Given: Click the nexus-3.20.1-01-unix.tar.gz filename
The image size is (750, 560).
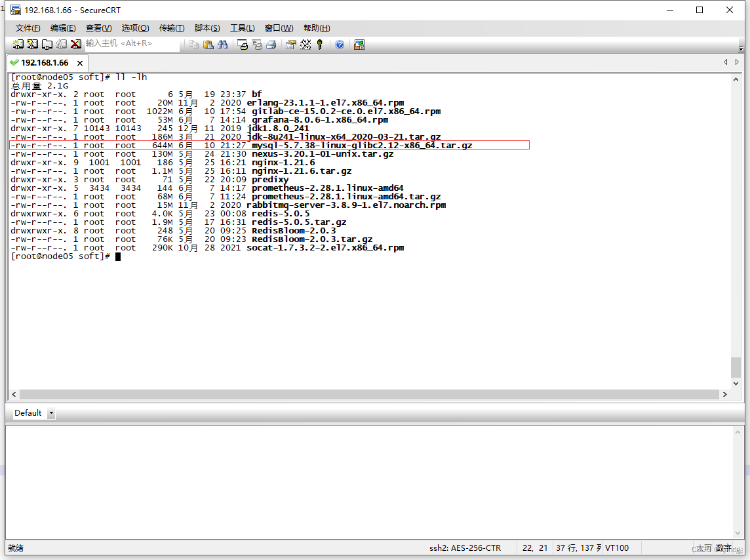Looking at the screenshot, I should coord(323,154).
